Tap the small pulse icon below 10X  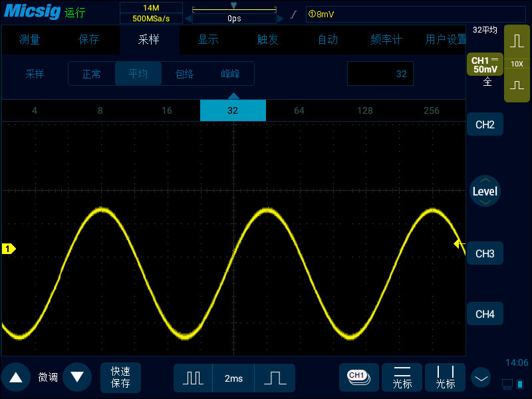point(517,86)
